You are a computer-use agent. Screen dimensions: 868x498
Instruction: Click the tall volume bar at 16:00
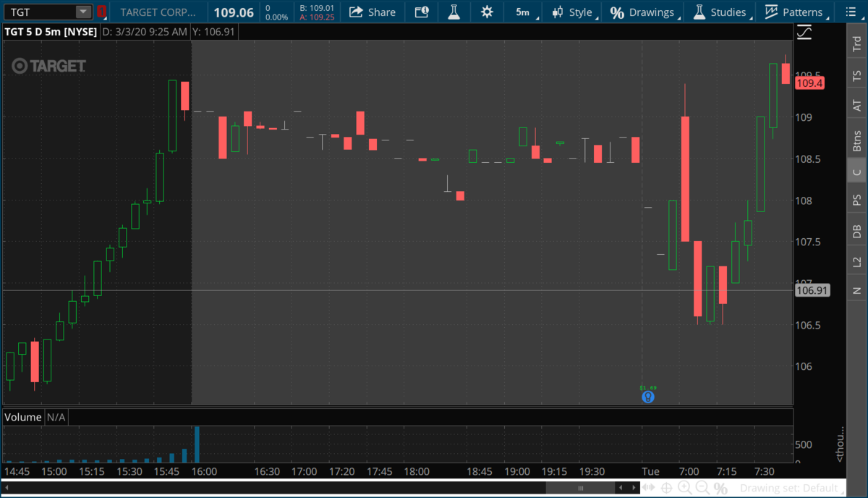point(196,444)
